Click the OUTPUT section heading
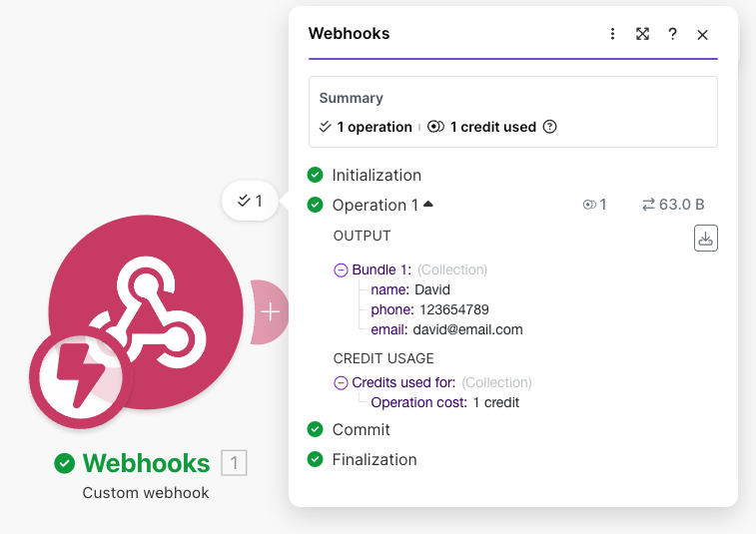Screen dimensions: 756x534 click(x=363, y=236)
